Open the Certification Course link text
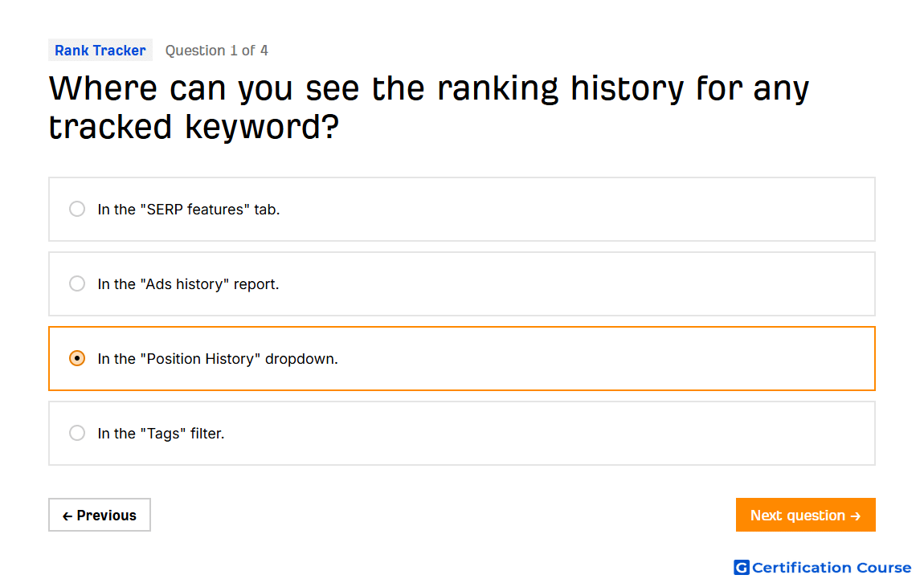 pos(832,568)
